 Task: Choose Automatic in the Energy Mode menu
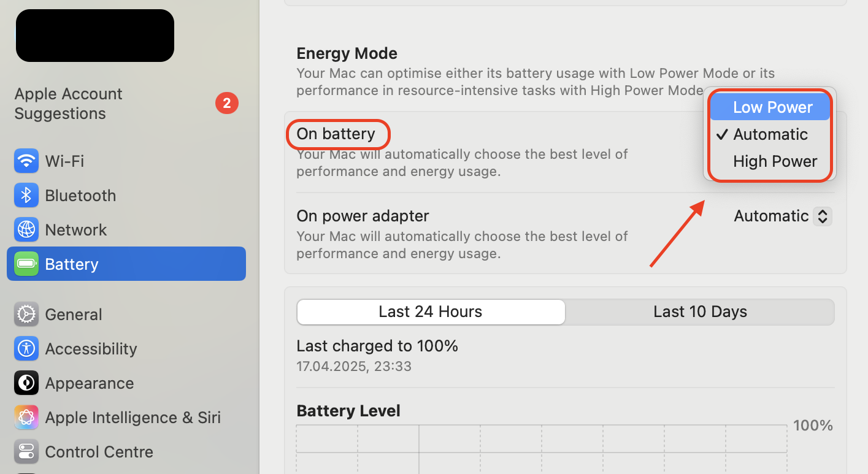tap(770, 134)
